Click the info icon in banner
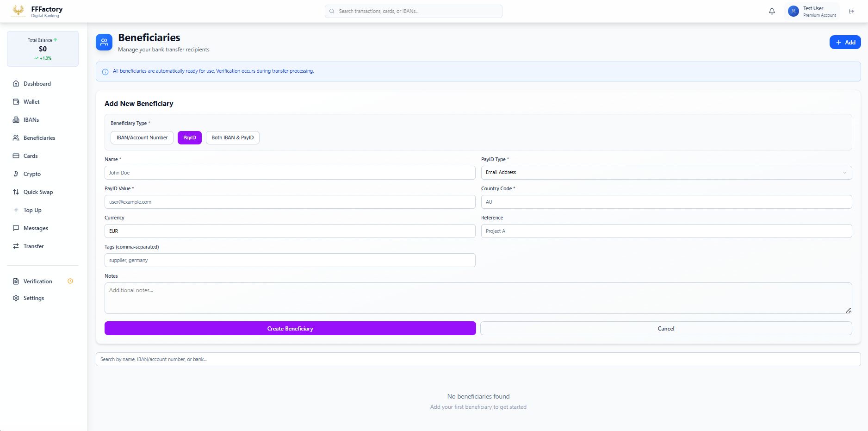 pos(105,72)
